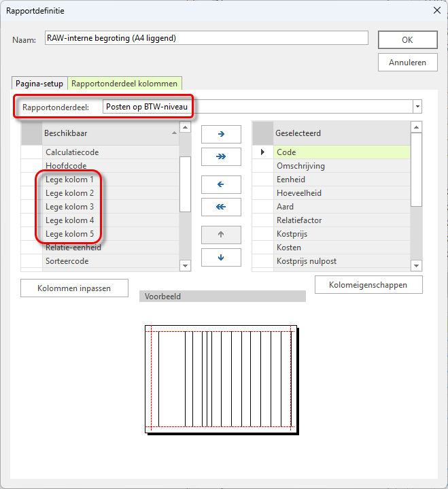Select Relatie-eenheid in Beschikbaar list
The image size is (448, 489).
111,248
